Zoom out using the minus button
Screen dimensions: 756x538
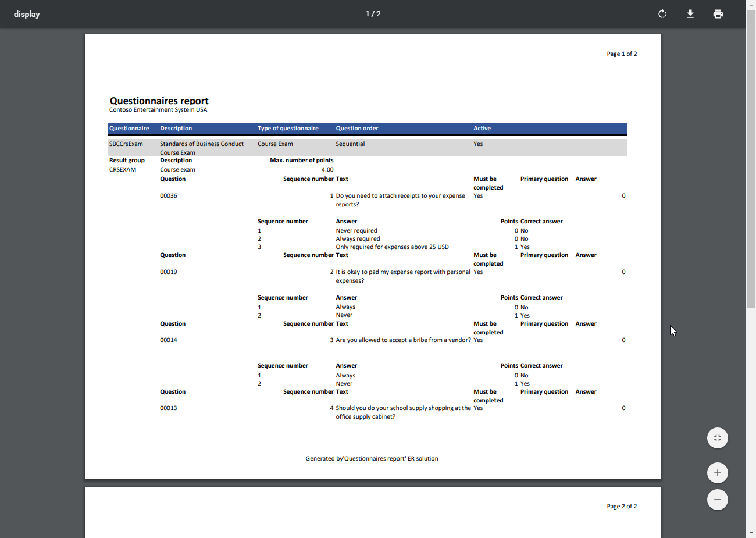point(717,499)
